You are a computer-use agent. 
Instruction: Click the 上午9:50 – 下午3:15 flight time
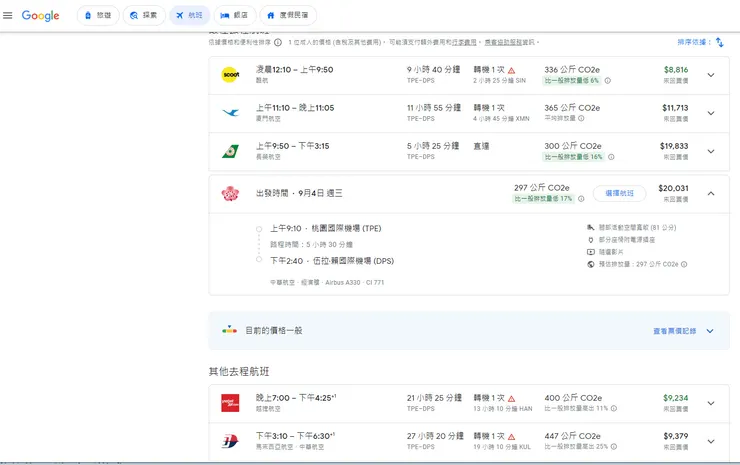[293, 146]
